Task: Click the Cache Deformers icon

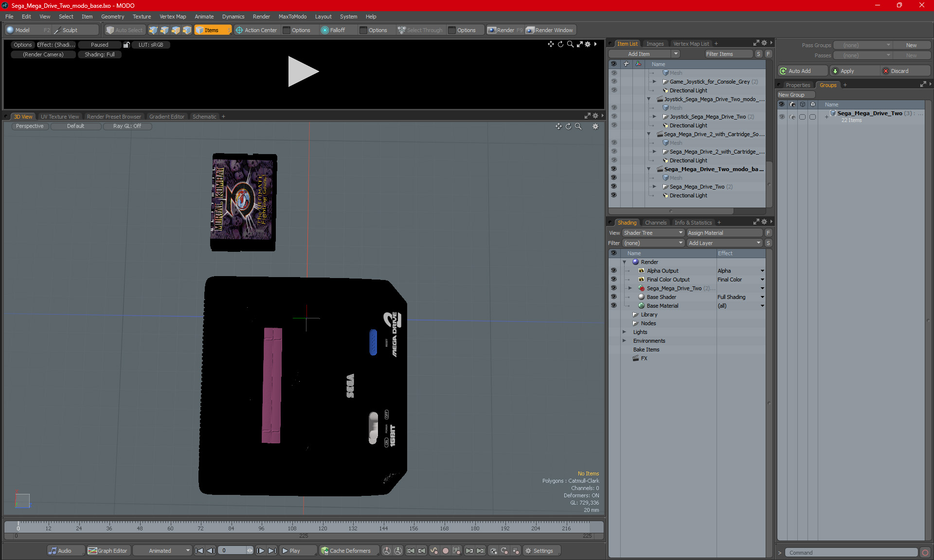Action: 324,551
